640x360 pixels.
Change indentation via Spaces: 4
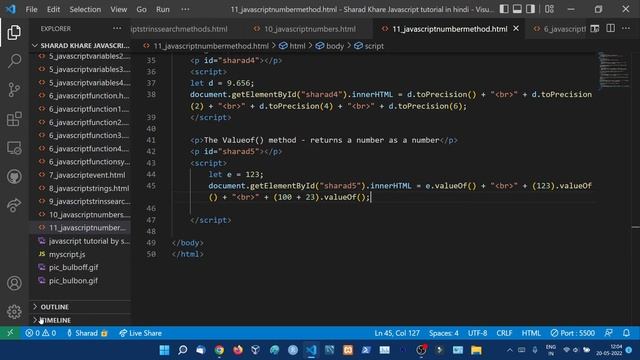point(444,333)
